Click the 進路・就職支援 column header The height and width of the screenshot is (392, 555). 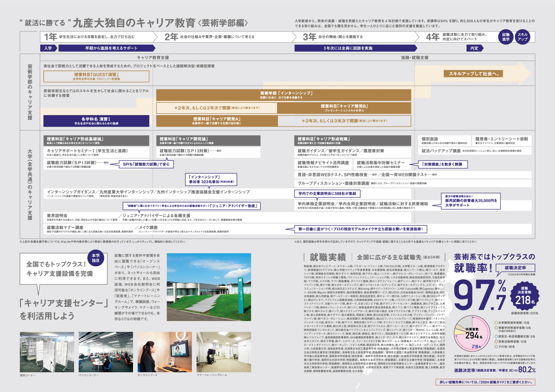415,58
